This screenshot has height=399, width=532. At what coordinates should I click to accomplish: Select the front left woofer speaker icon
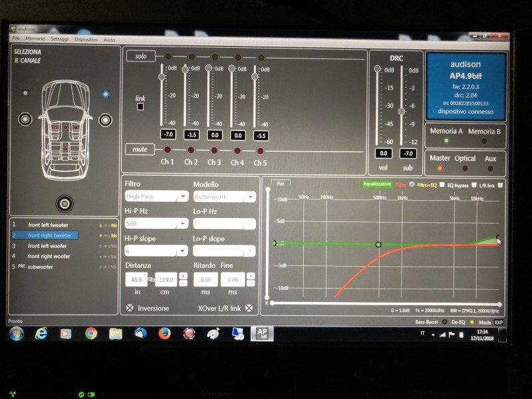click(x=25, y=119)
